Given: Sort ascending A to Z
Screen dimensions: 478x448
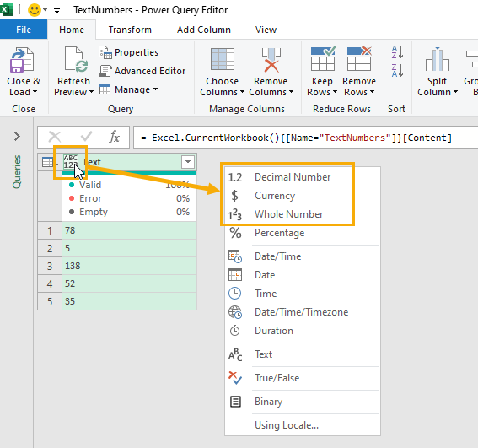Looking at the screenshot, I should [x=398, y=51].
